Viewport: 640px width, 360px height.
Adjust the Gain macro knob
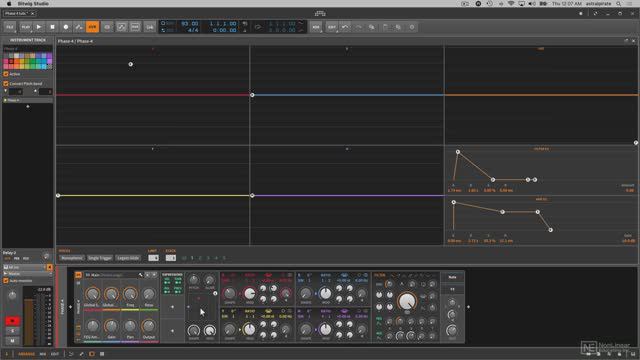tap(111, 326)
